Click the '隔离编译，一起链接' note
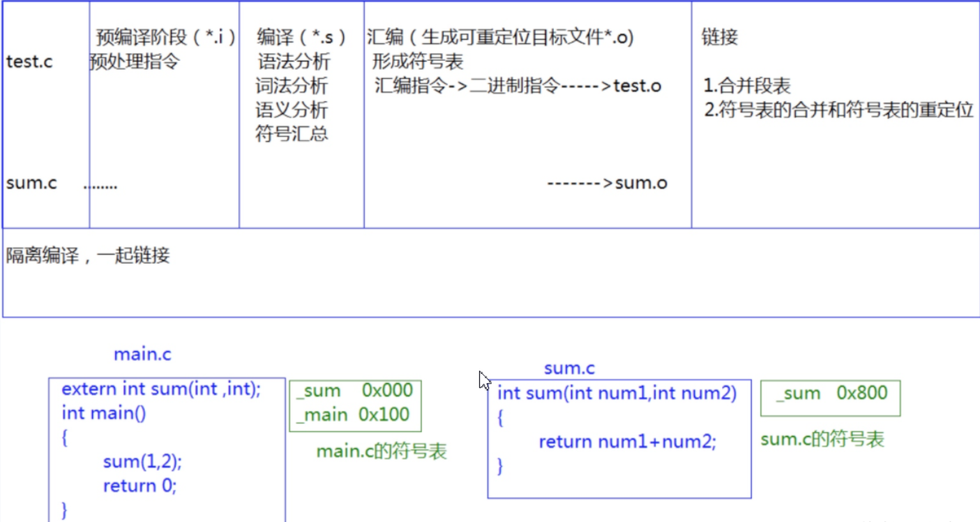Image resolution: width=980 pixels, height=522 pixels. coord(88,255)
